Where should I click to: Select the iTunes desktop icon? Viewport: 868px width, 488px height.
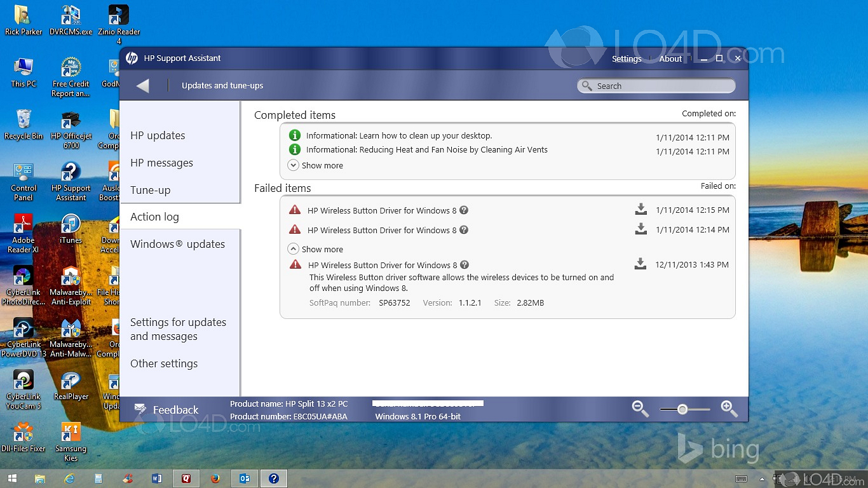coord(71,229)
